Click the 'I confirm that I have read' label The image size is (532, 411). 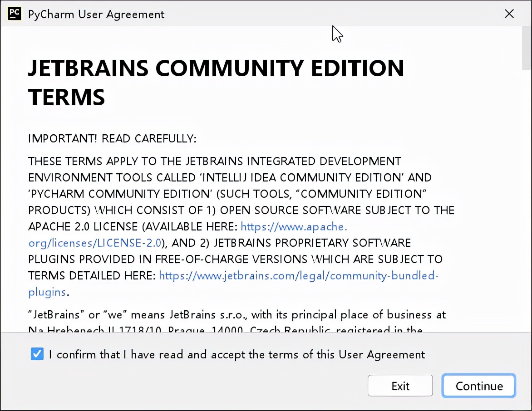(236, 355)
